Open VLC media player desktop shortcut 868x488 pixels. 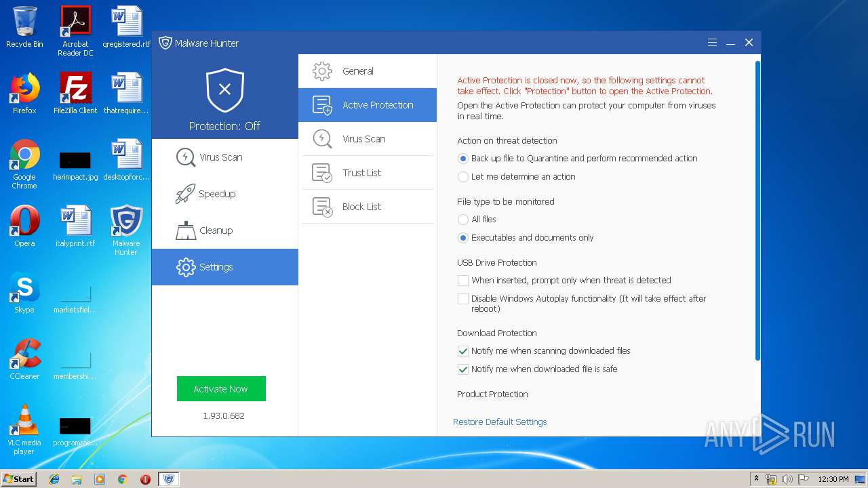(x=24, y=430)
